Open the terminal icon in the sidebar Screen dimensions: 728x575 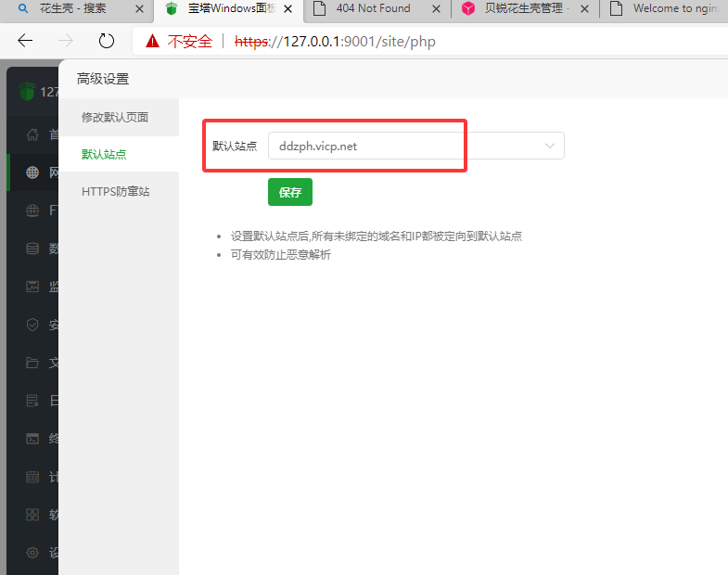click(x=32, y=439)
